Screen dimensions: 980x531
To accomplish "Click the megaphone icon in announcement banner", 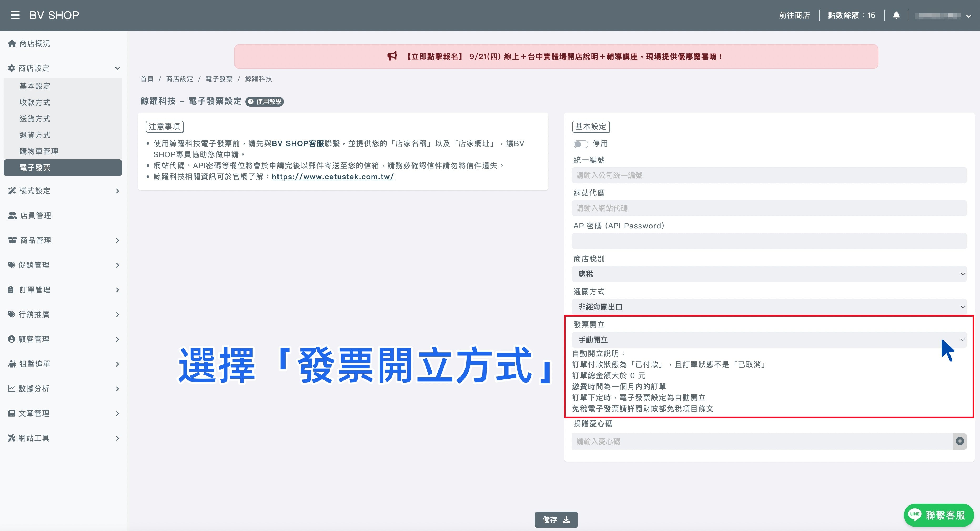I will pyautogui.click(x=392, y=56).
